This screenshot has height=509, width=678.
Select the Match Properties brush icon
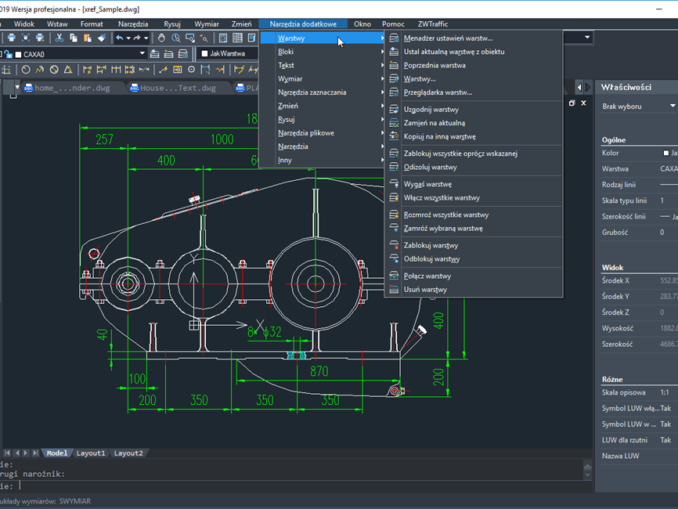(x=102, y=38)
